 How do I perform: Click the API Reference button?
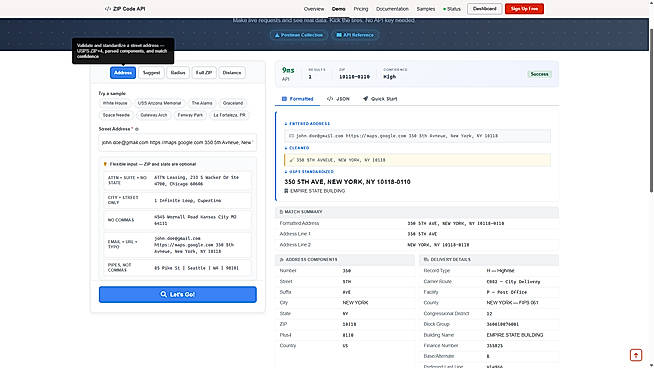[355, 35]
